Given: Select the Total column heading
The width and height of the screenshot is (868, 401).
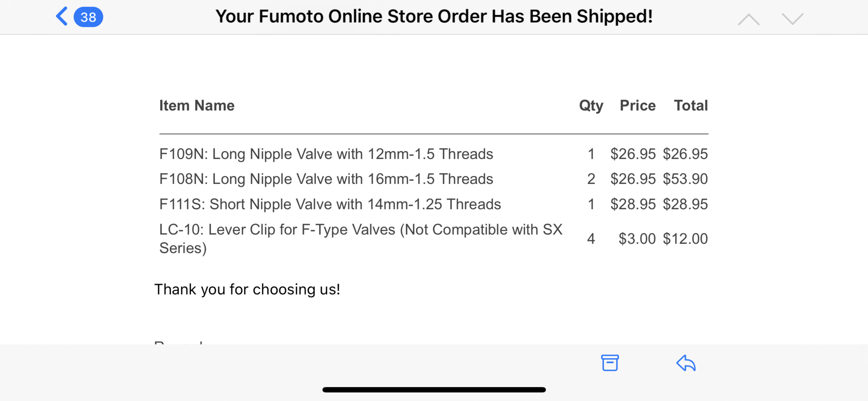Looking at the screenshot, I should coord(691,105).
